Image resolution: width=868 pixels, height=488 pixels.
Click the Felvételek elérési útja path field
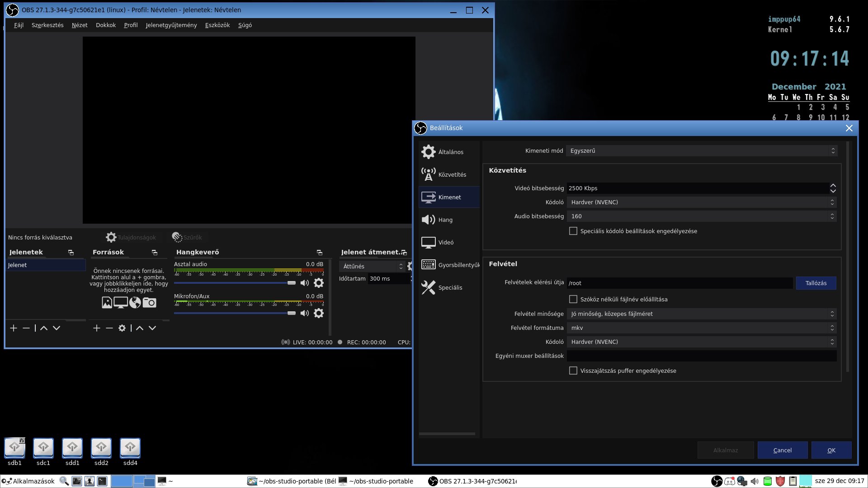679,283
